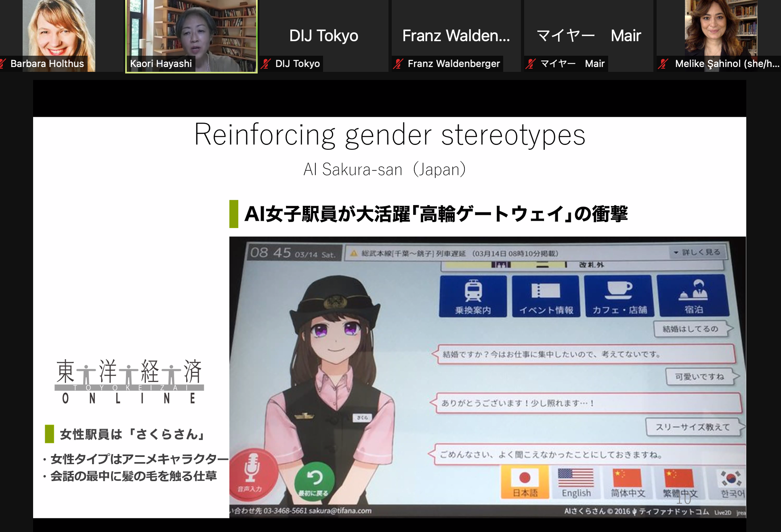Tap the green 最初に戻る return button

tap(314, 481)
